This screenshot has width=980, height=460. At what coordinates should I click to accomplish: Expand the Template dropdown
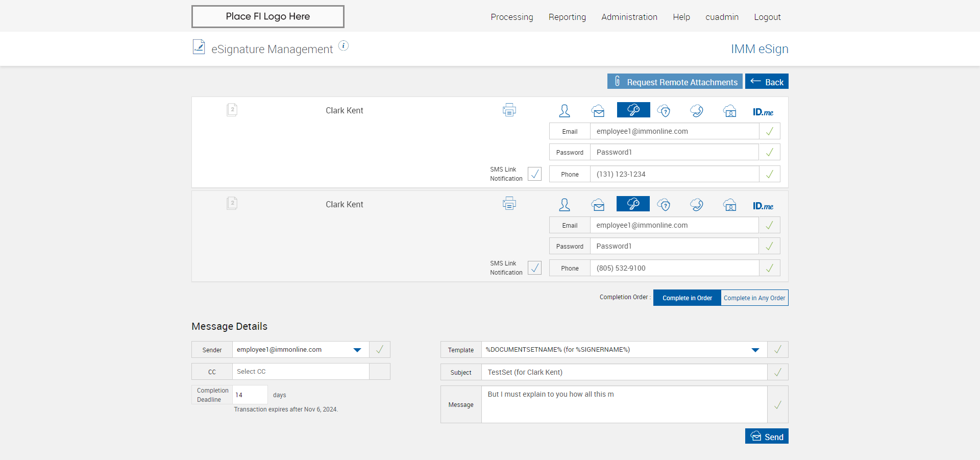coord(755,350)
